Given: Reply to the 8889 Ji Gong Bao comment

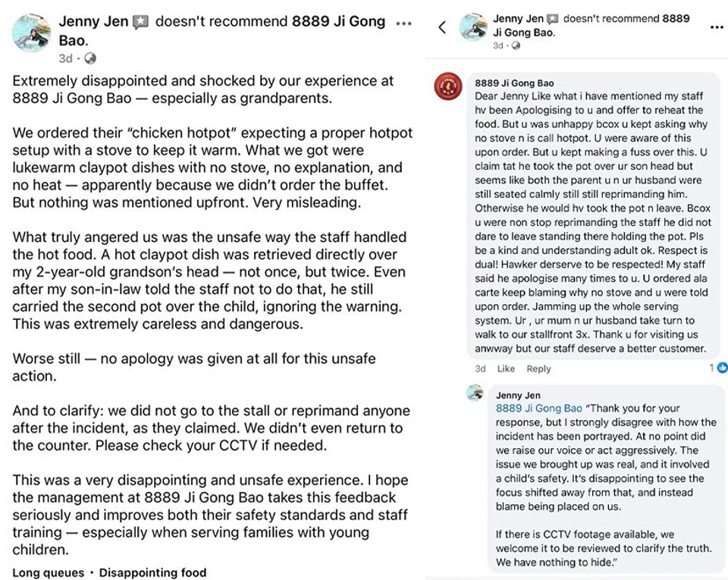Looking at the screenshot, I should [538, 369].
